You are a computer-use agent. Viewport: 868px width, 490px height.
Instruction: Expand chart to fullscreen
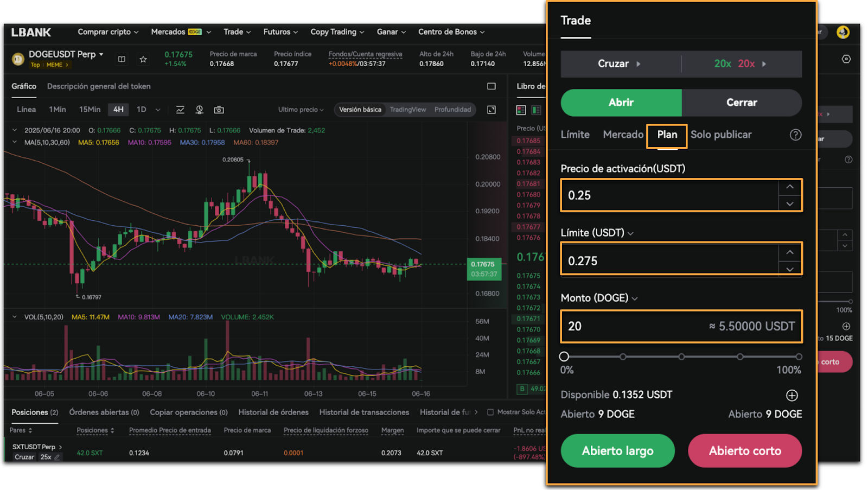(492, 110)
